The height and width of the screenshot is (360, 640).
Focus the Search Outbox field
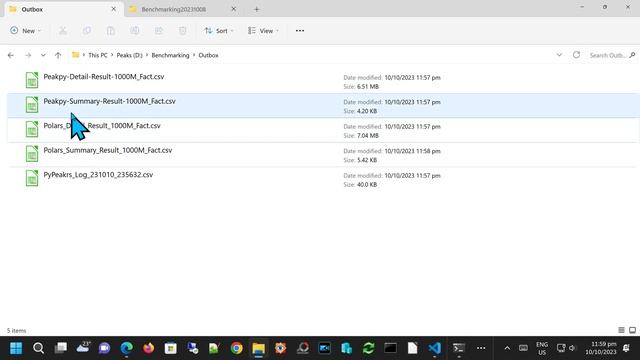[x=611, y=55]
